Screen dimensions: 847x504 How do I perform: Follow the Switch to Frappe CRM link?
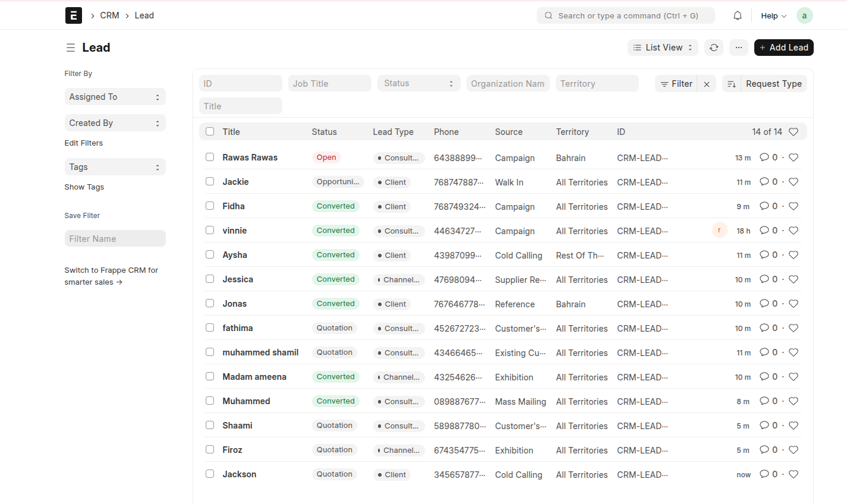(x=111, y=276)
